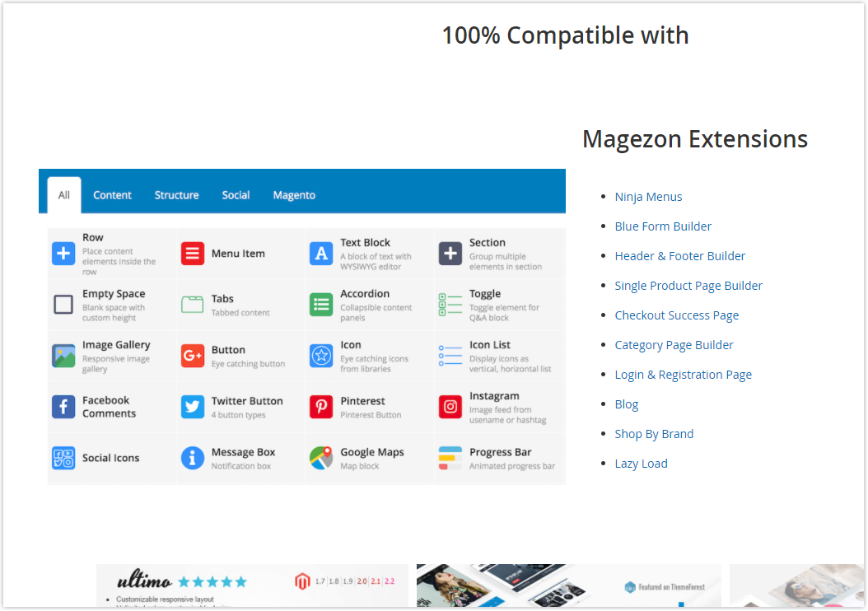
Task: Click the Message Box notification icon
Action: [x=192, y=457]
